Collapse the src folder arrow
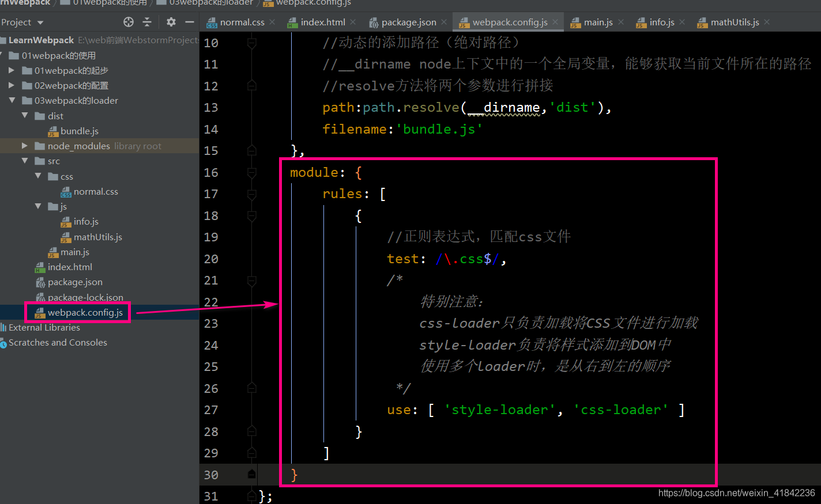The image size is (821, 504). tap(25, 161)
